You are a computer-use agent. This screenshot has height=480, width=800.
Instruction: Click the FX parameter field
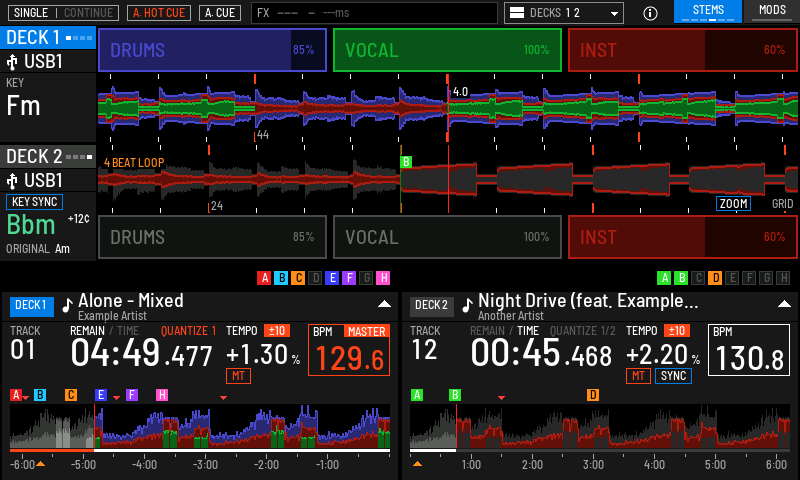pyautogui.click(x=374, y=13)
